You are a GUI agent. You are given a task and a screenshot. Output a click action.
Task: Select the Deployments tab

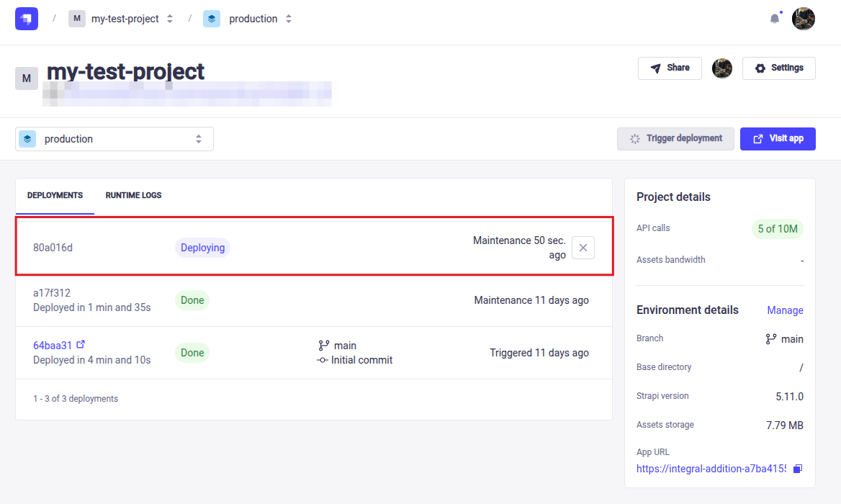[55, 195]
